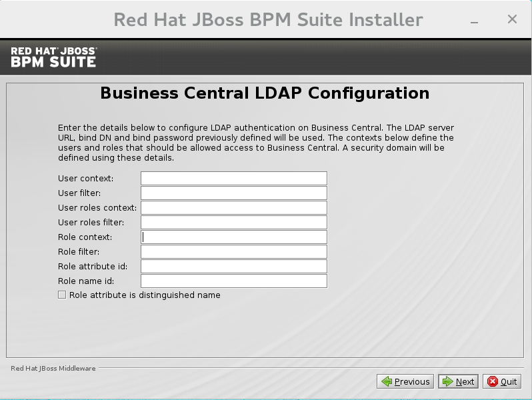The image size is (532, 400).
Task: Click the 'Role attribute is distinguished name' label text
Action: tap(145, 295)
